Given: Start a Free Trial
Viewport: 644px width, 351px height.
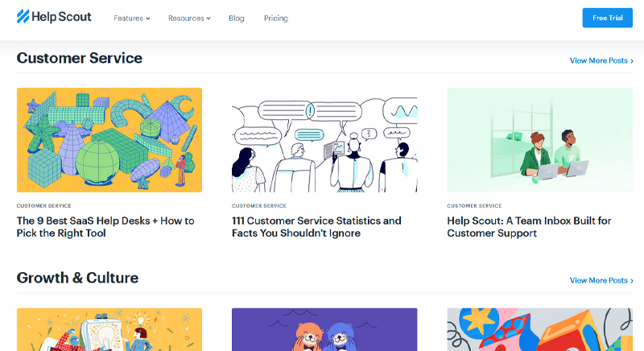Looking at the screenshot, I should 608,18.
